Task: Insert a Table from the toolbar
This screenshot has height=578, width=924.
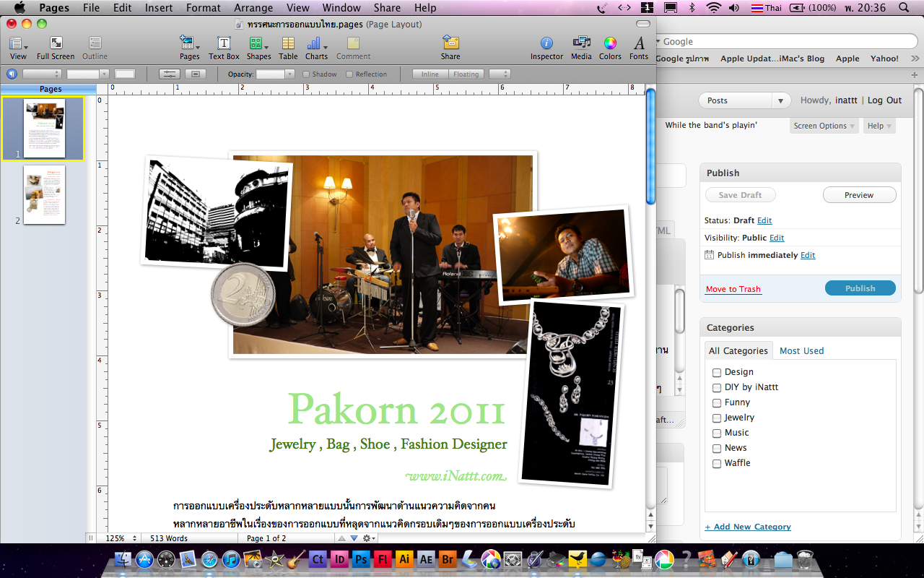Action: 288,48
